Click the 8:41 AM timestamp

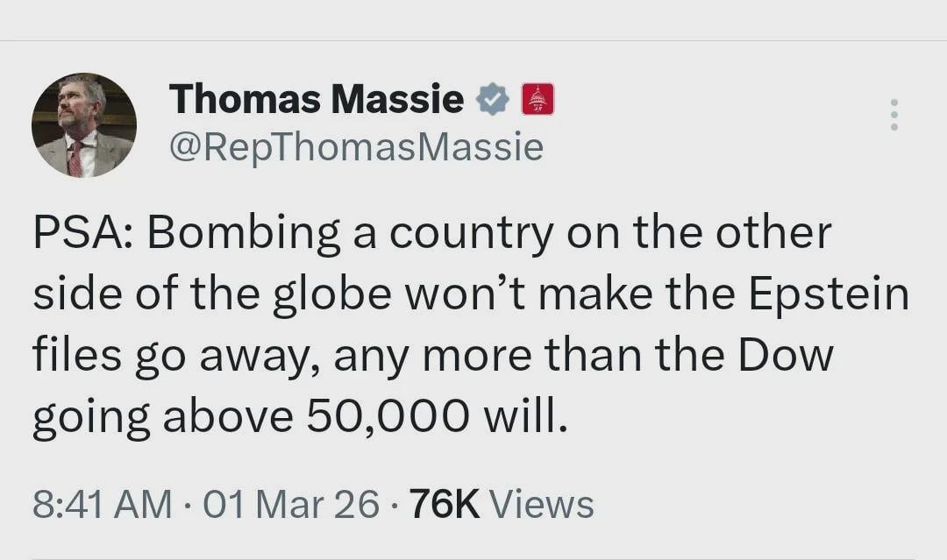tap(103, 504)
